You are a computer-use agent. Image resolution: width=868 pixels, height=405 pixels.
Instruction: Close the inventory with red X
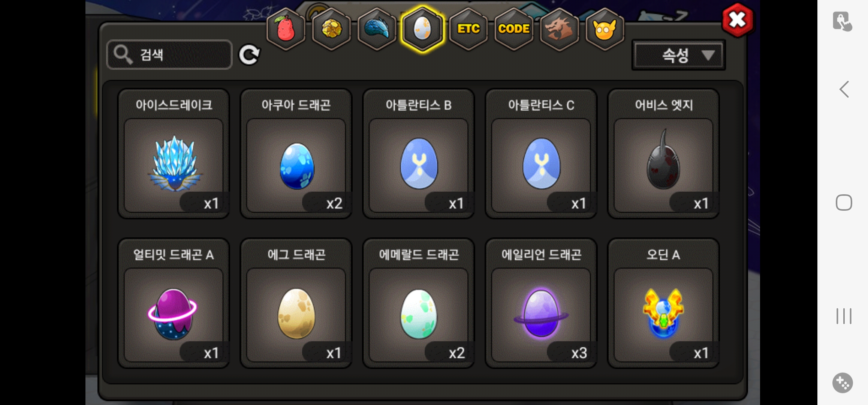pyautogui.click(x=737, y=20)
